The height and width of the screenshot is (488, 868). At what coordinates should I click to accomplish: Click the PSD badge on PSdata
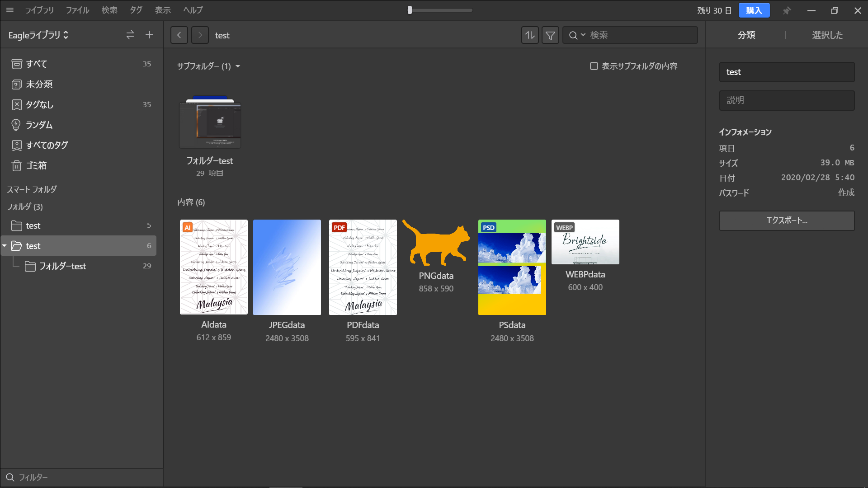click(x=489, y=228)
